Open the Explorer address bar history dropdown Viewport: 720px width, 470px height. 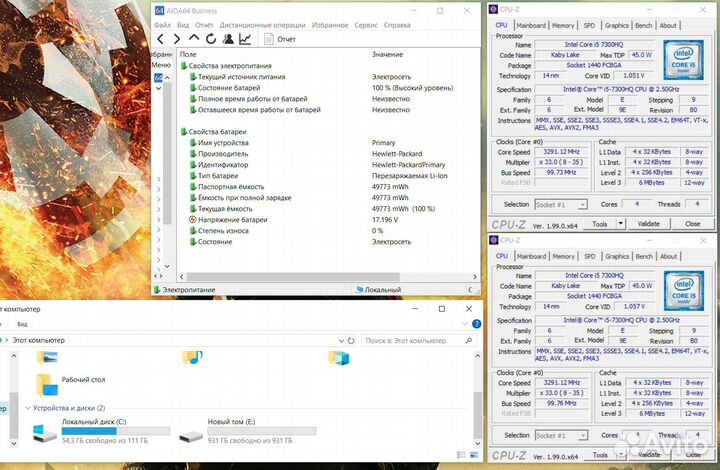tap(341, 341)
